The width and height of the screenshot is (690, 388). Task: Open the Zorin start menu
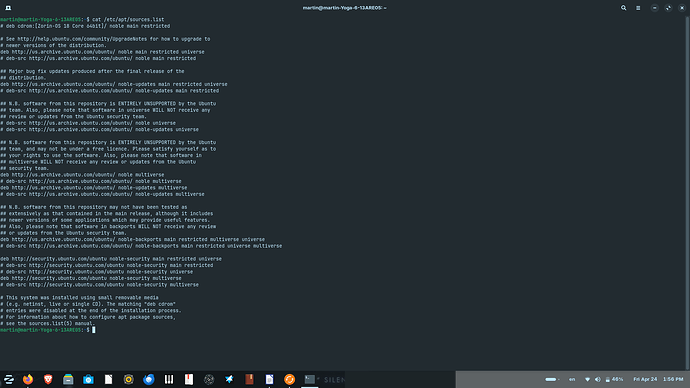click(9, 379)
